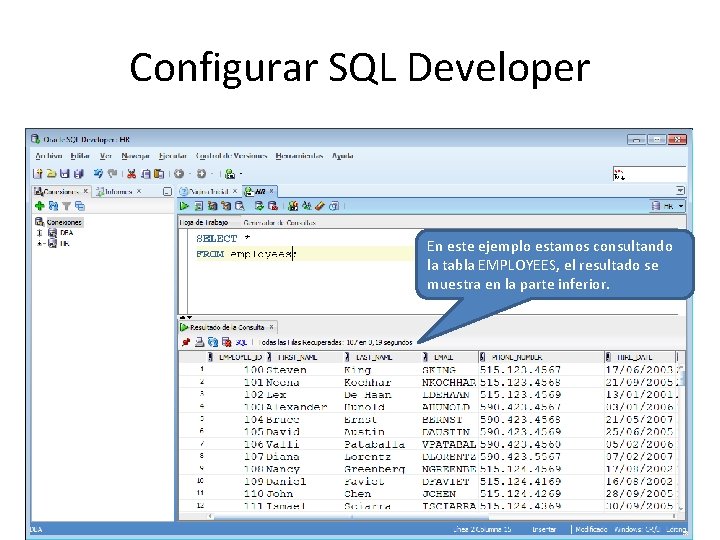Click the delete row icon in results toolbar

[x=226, y=342]
